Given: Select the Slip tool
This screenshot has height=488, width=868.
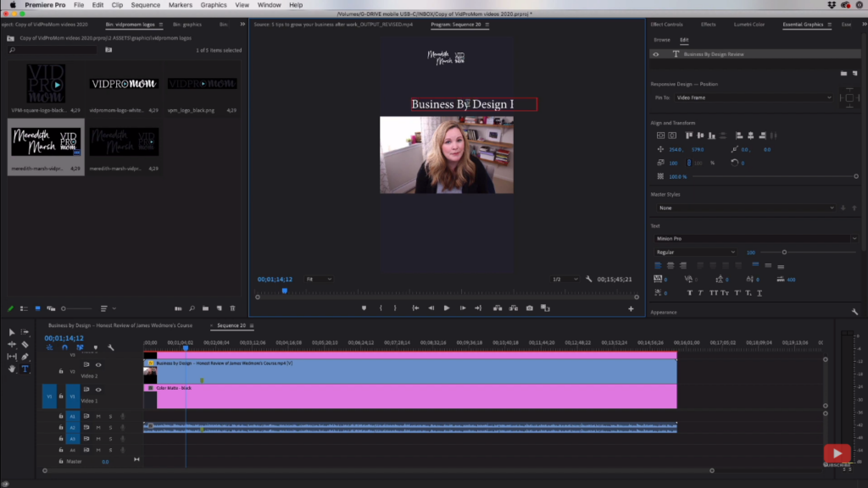Looking at the screenshot, I should pyautogui.click(x=12, y=357).
